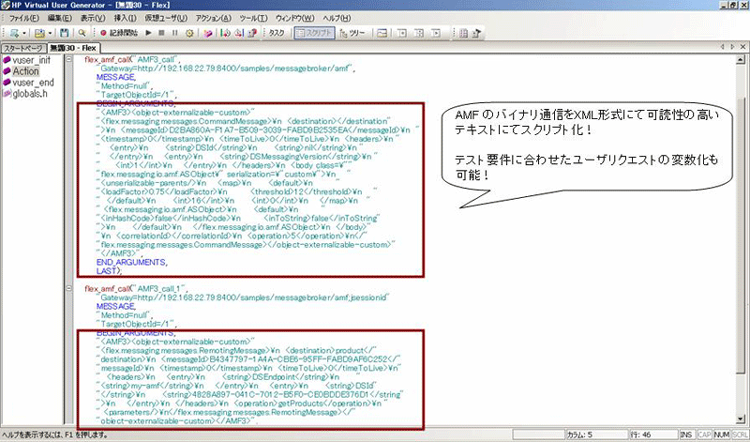The width and height of the screenshot is (750, 442).
Task: Open Run-Time Settings gear icon
Action: click(189, 33)
